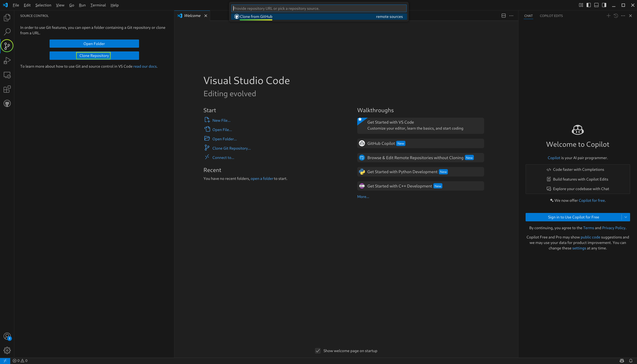Screen dimensions: 637x364
Task: Click the Clone Repository button
Action: [94, 56]
